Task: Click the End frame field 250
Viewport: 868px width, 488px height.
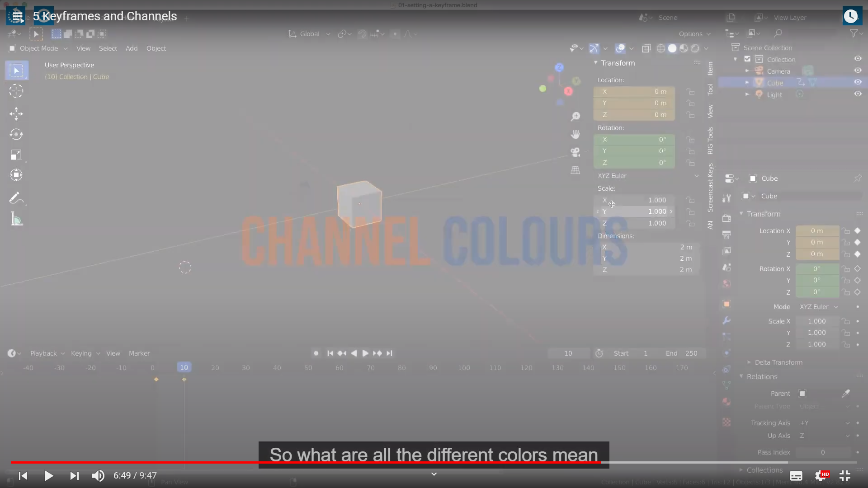Action: pyautogui.click(x=691, y=353)
